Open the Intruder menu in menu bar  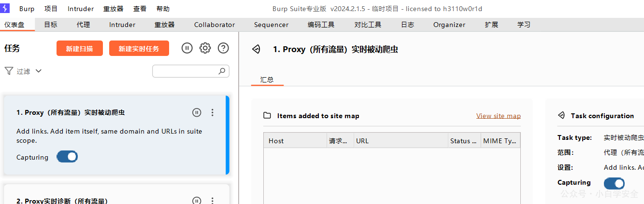pos(81,9)
